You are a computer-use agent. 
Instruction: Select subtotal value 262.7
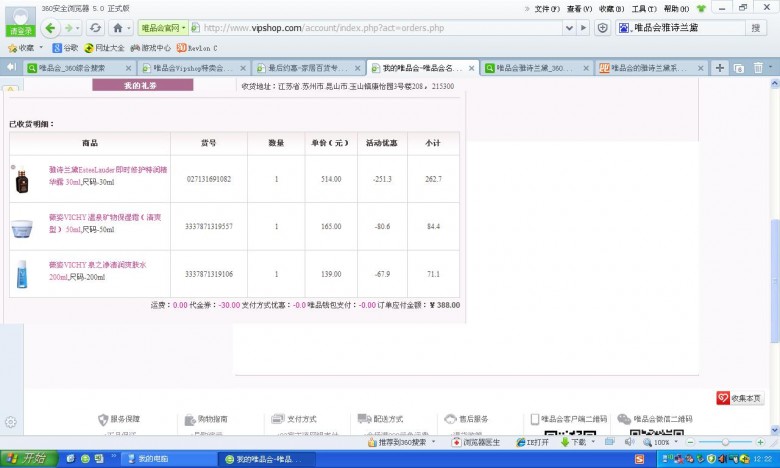[433, 179]
